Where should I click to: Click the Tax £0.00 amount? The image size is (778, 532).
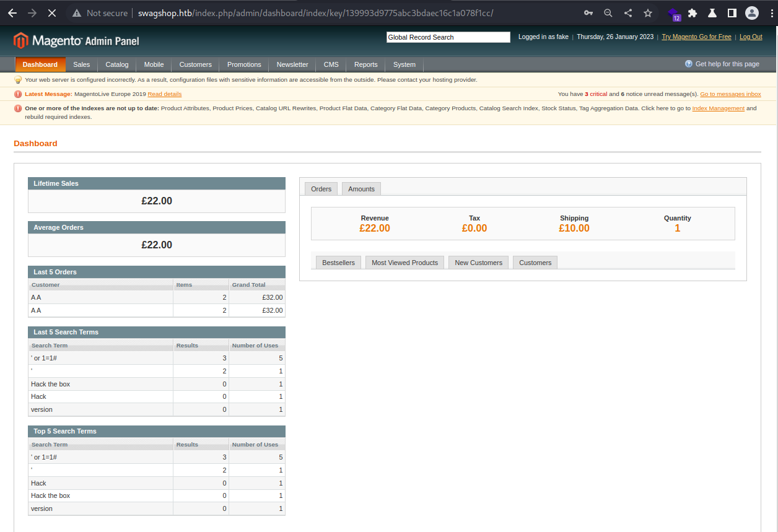tap(474, 229)
